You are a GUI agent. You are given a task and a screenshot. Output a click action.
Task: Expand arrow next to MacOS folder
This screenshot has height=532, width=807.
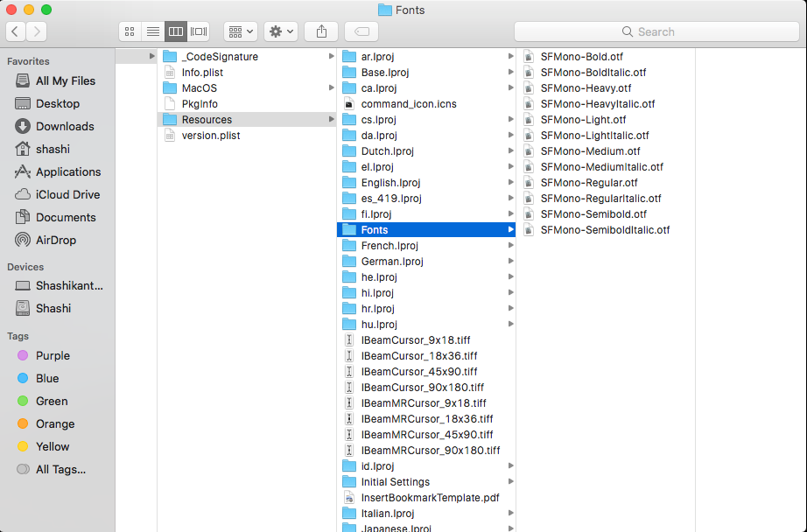tap(332, 88)
